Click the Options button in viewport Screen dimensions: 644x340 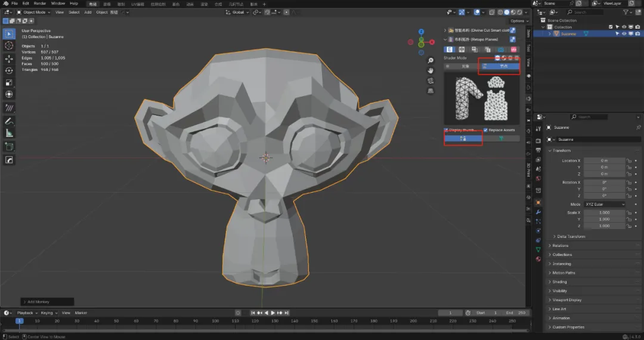click(517, 21)
